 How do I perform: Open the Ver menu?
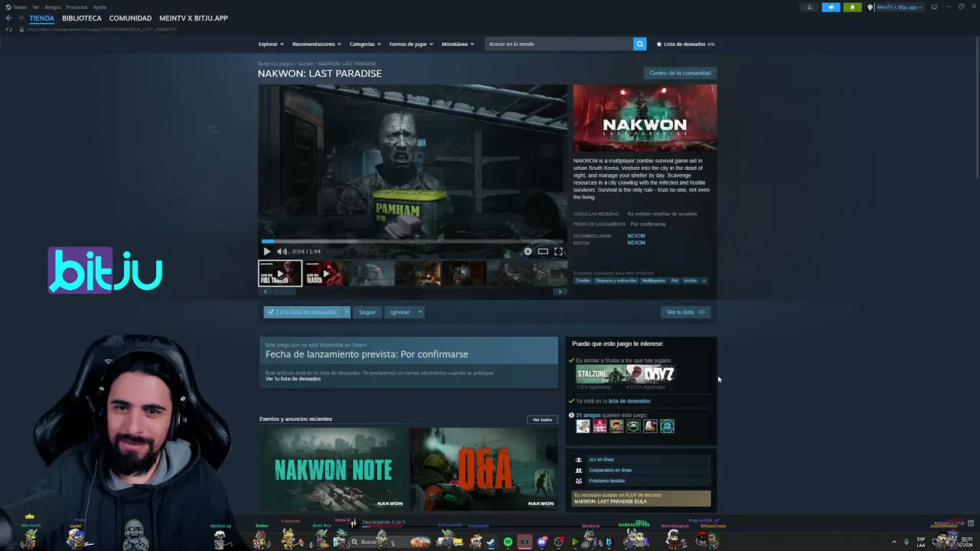click(x=36, y=7)
